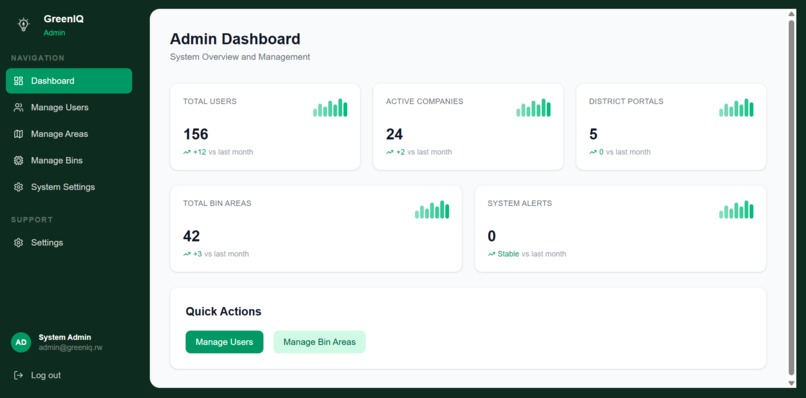
Task: Click the bar chart icon in Active Companies card
Action: click(x=534, y=107)
